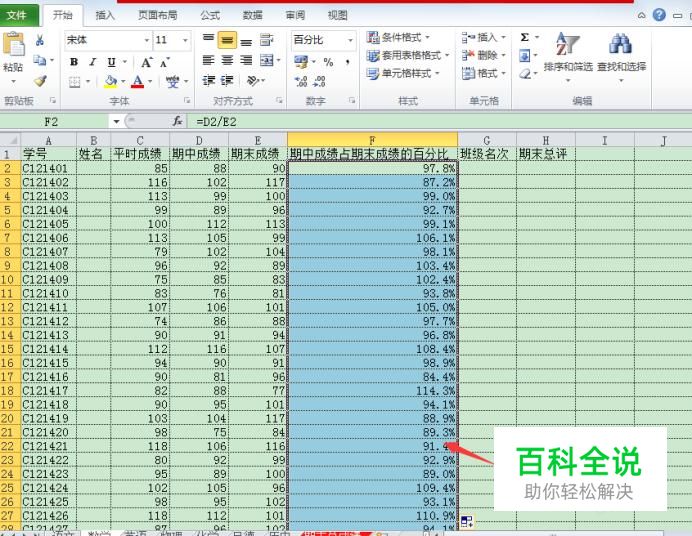Align text to bottom of cell

click(x=246, y=40)
